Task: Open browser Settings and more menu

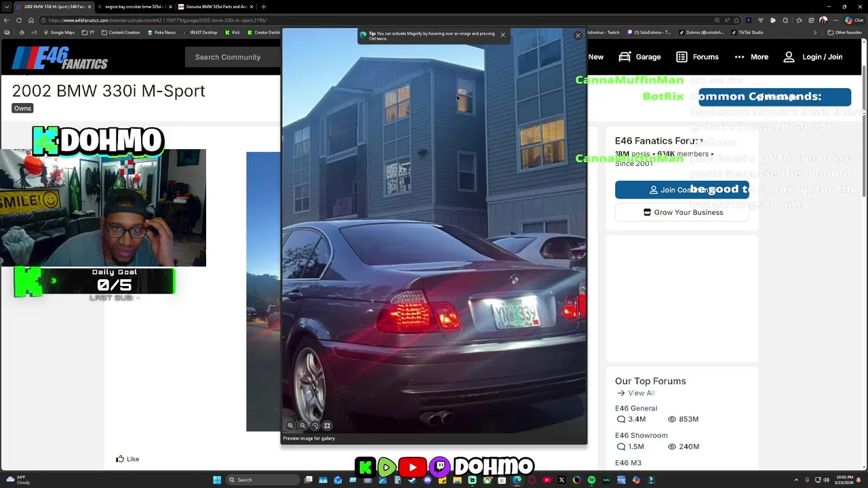Action: point(835,20)
